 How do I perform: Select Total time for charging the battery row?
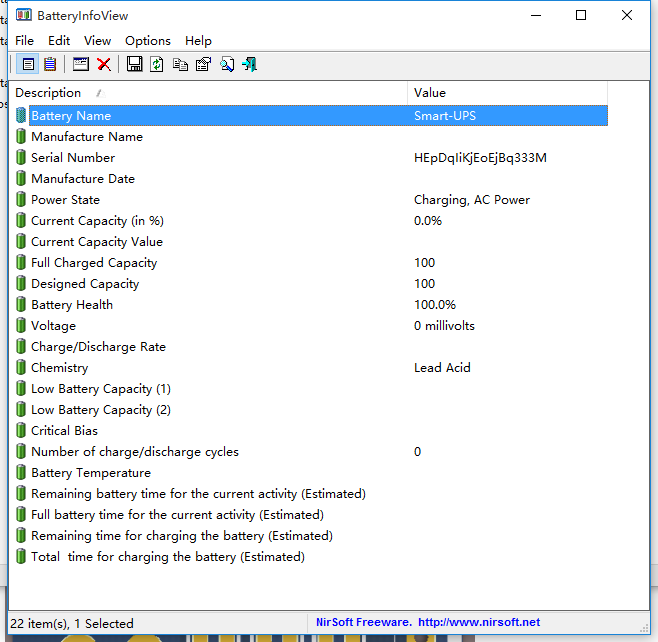[x=311, y=556]
